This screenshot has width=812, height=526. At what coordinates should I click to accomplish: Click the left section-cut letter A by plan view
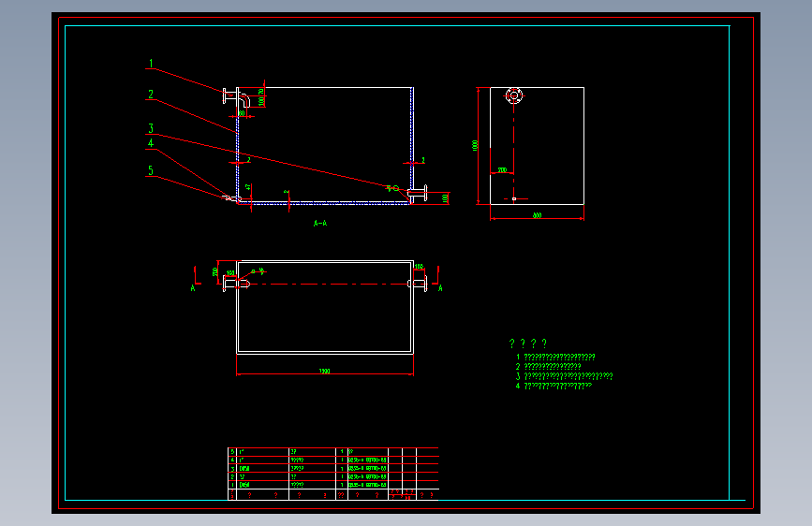(x=193, y=288)
